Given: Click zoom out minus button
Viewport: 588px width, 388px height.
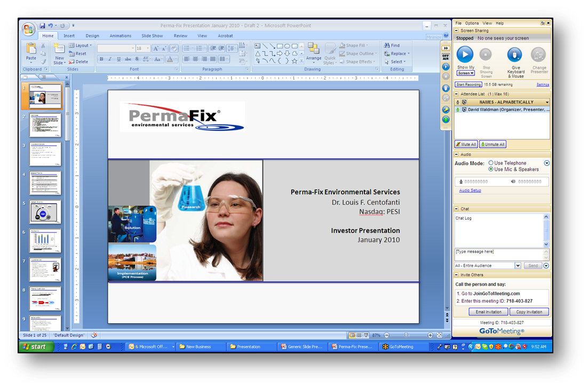Looking at the screenshot, I should pos(387,335).
